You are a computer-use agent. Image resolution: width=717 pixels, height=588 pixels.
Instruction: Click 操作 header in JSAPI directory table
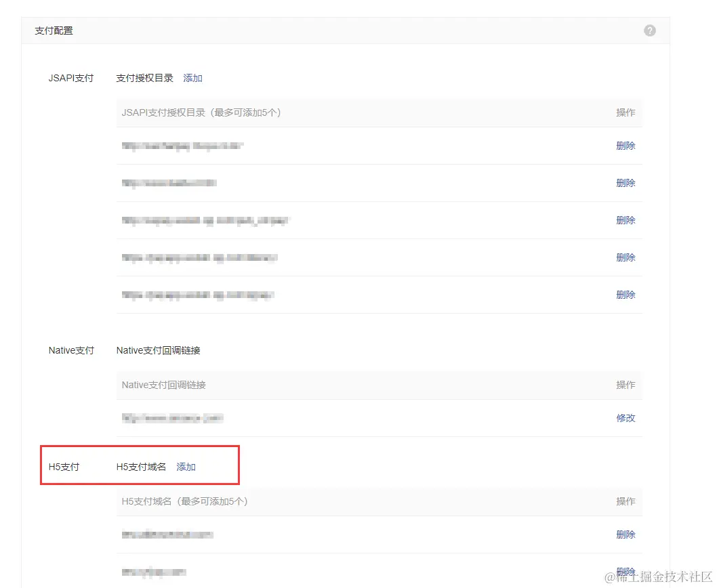tap(626, 112)
